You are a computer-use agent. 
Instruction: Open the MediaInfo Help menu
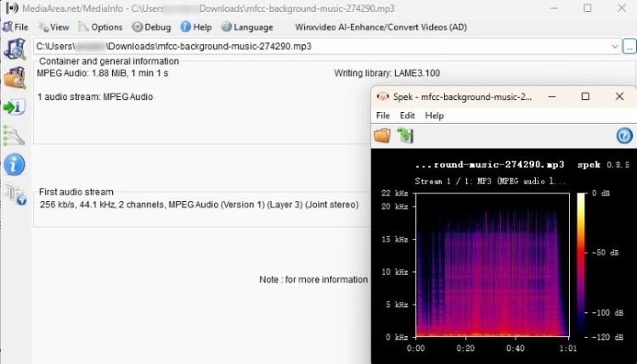[196, 27]
